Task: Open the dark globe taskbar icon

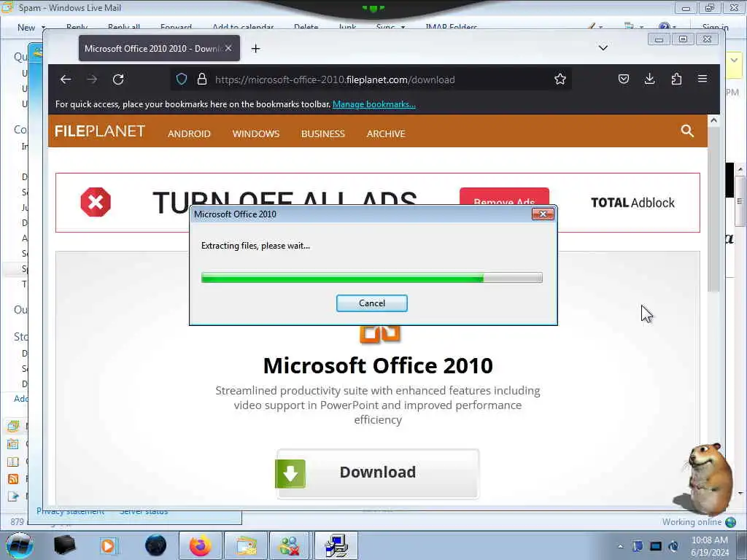Action: 155,545
